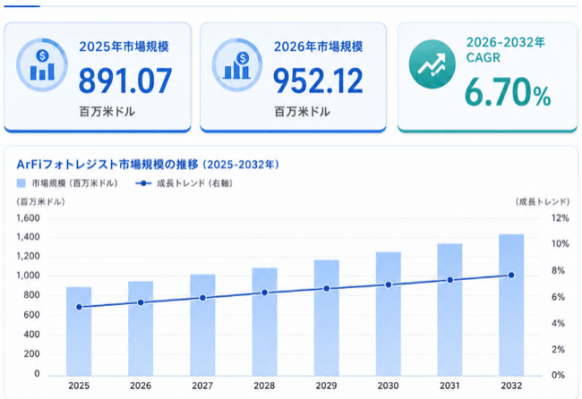Click the 2026-2032年 CAGR heading

point(506,50)
